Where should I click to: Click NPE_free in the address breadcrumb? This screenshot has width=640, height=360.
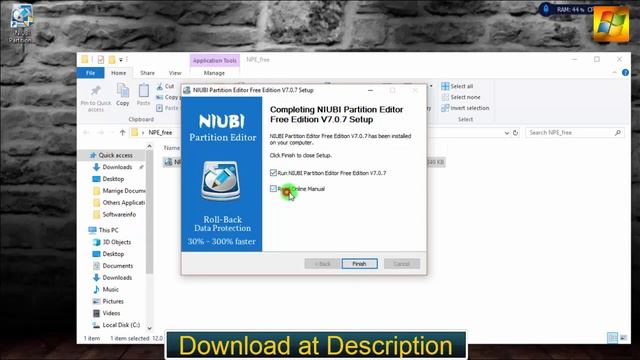(x=160, y=133)
